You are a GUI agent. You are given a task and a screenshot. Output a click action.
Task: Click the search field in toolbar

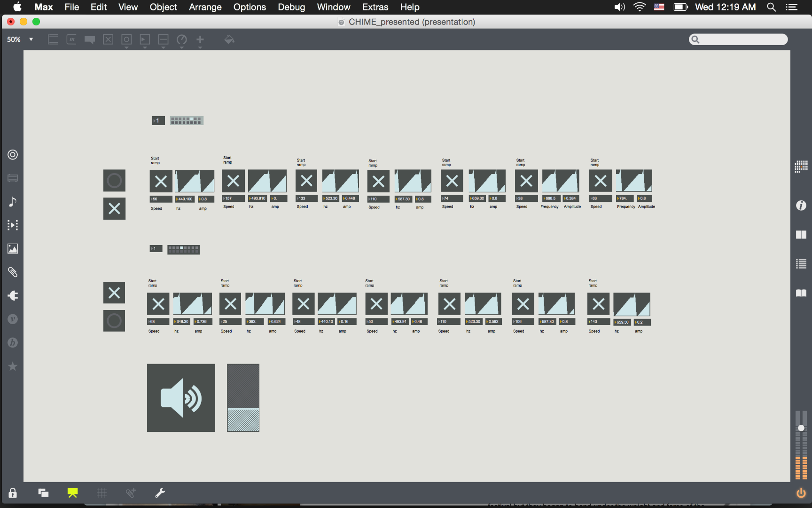point(738,40)
